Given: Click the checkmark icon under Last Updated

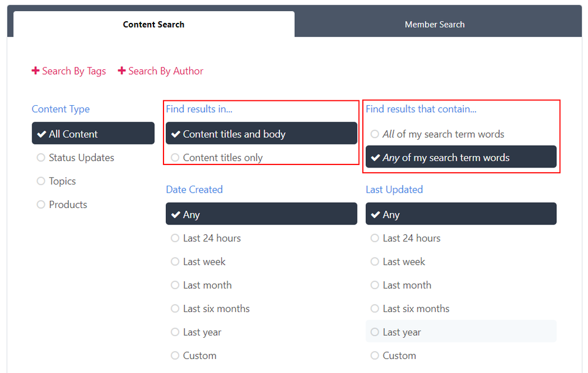Looking at the screenshot, I should pos(375,214).
